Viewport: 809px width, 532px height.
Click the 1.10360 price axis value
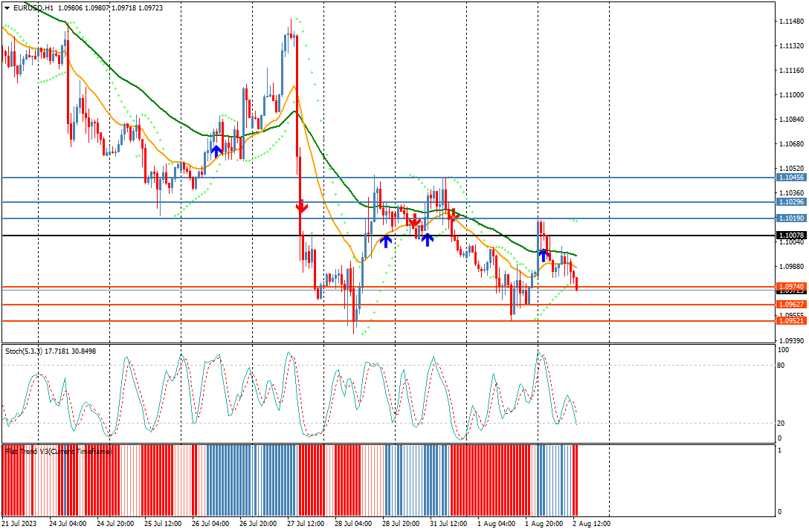tap(791, 192)
